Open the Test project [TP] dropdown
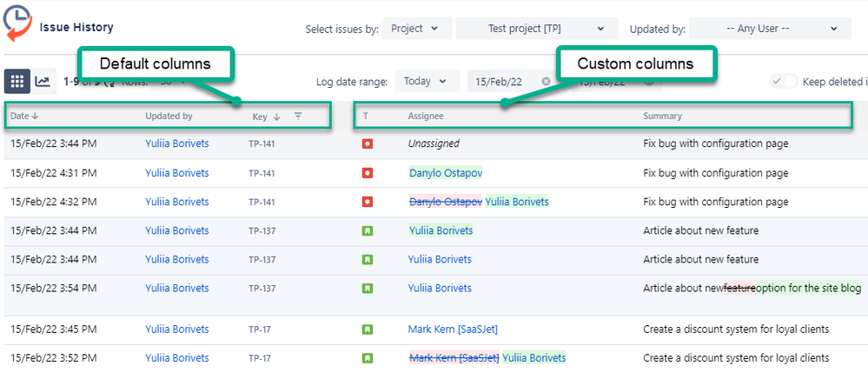The image size is (868, 373). [536, 29]
